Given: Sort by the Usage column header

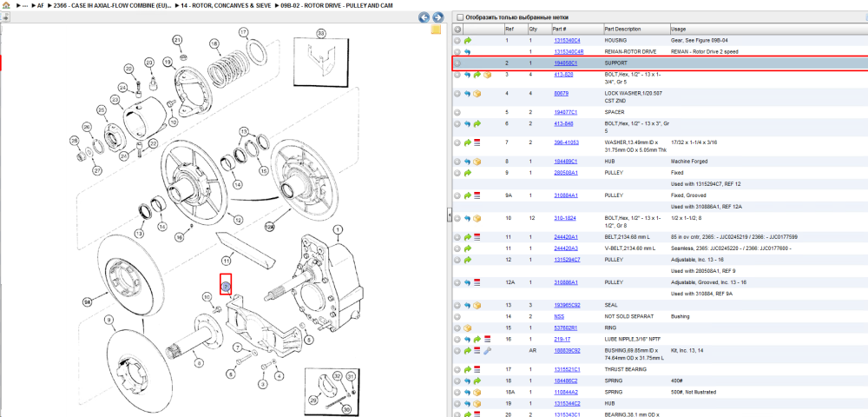Looking at the screenshot, I should [x=768, y=29].
